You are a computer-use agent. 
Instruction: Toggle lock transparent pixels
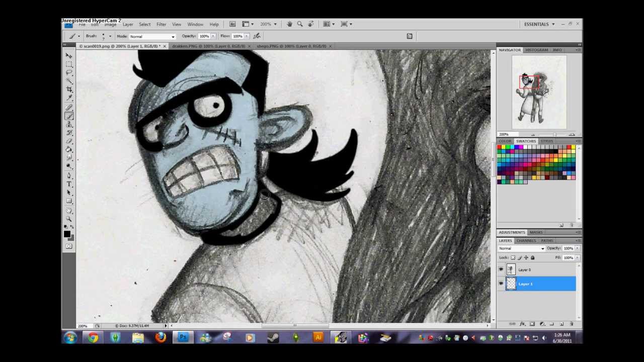(513, 258)
